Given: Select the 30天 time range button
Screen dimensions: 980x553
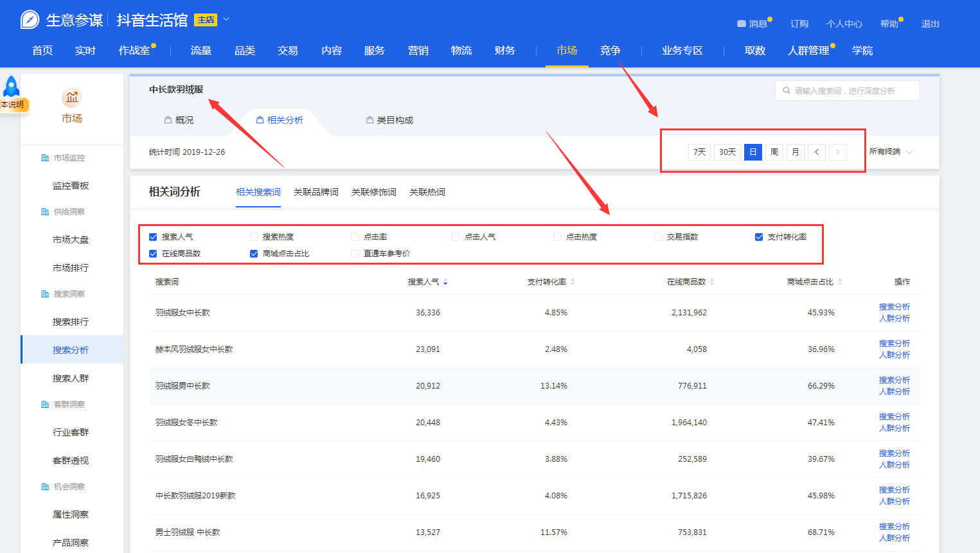Looking at the screenshot, I should [x=727, y=152].
